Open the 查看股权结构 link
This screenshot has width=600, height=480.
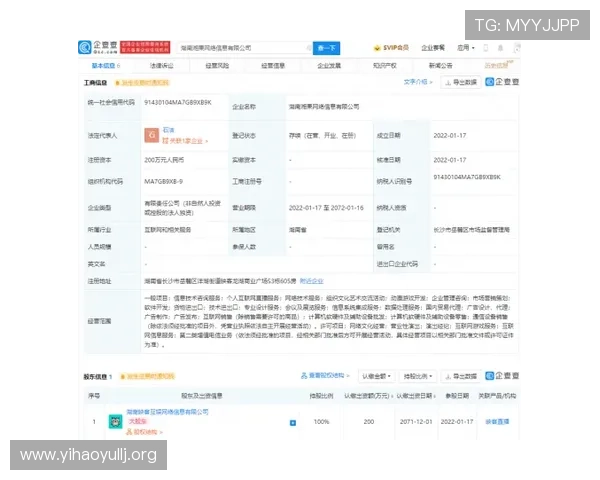[325, 376]
